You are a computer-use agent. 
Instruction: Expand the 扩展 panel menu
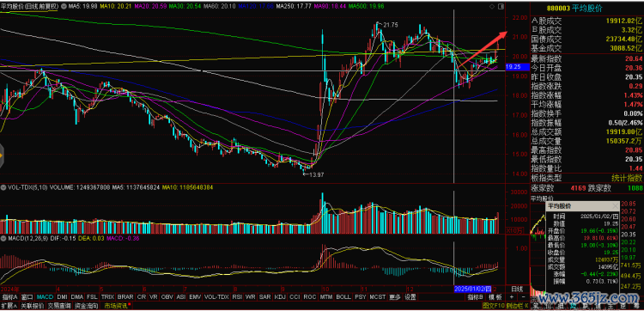click(x=9, y=306)
